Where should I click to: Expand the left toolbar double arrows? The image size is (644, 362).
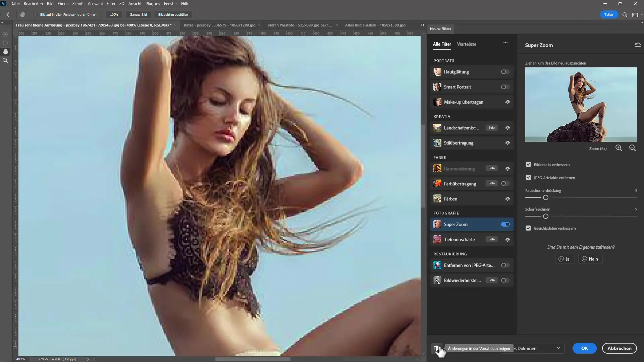pos(2,22)
